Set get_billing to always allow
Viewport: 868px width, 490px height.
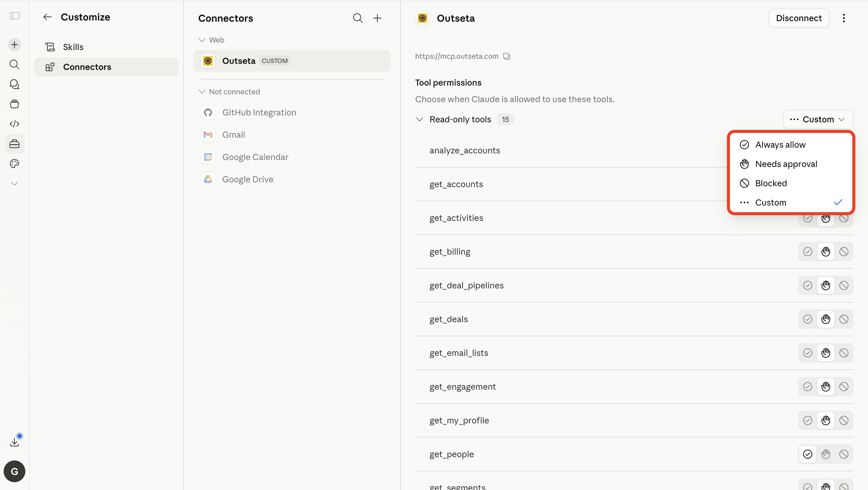tap(808, 252)
